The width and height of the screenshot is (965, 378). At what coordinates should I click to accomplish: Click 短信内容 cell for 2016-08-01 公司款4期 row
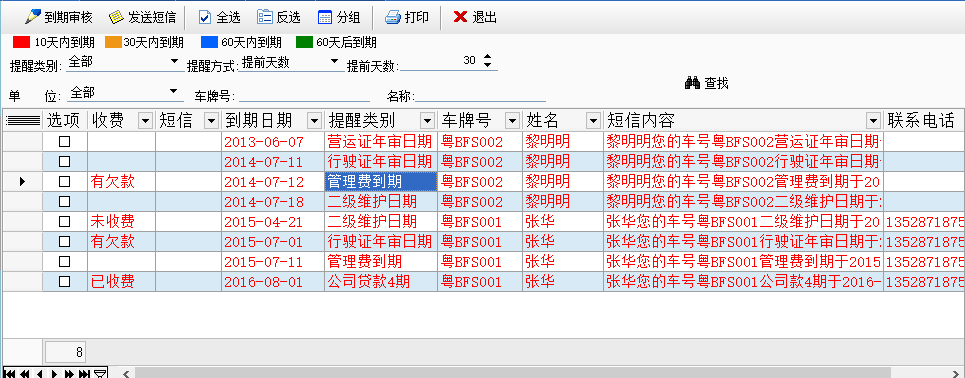click(x=743, y=281)
